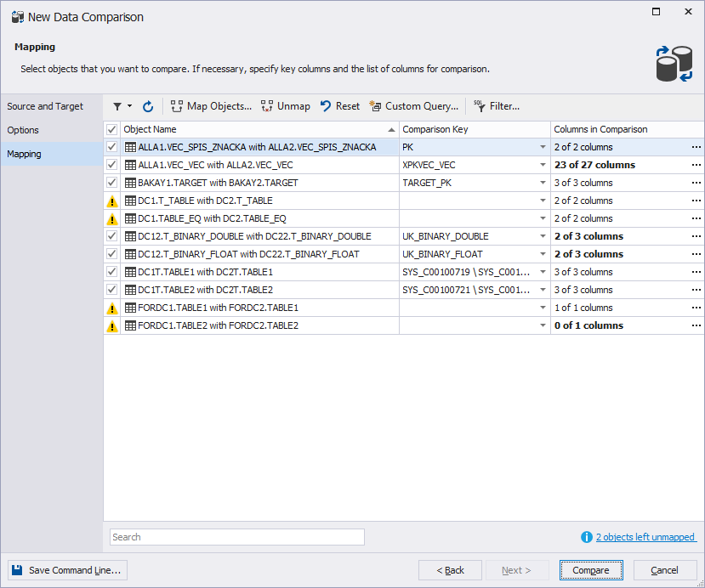Viewport: 705px width, 588px height.
Task: Go to the Source and Target page
Action: pyautogui.click(x=45, y=106)
